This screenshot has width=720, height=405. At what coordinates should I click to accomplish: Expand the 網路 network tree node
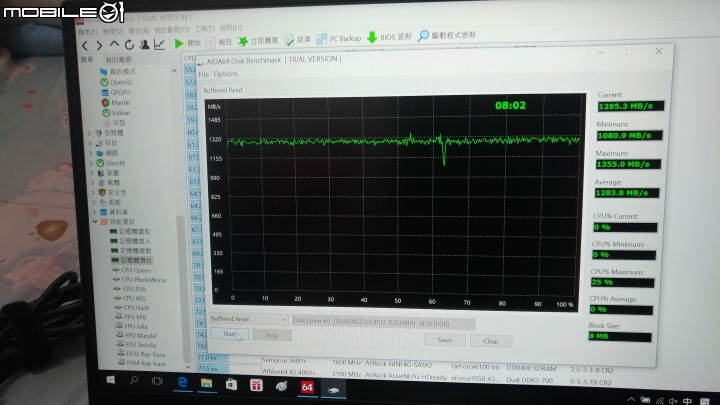pyautogui.click(x=91, y=153)
